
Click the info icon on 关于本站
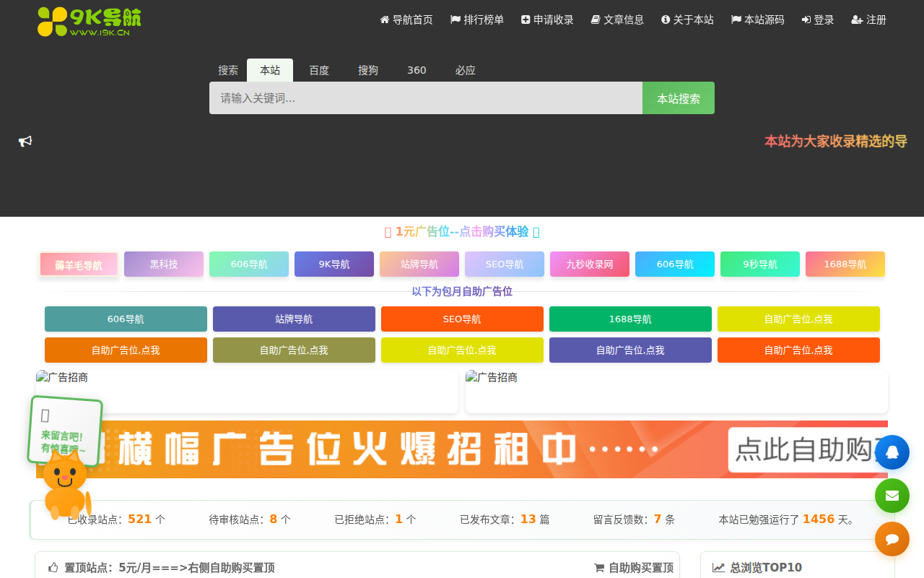(665, 20)
